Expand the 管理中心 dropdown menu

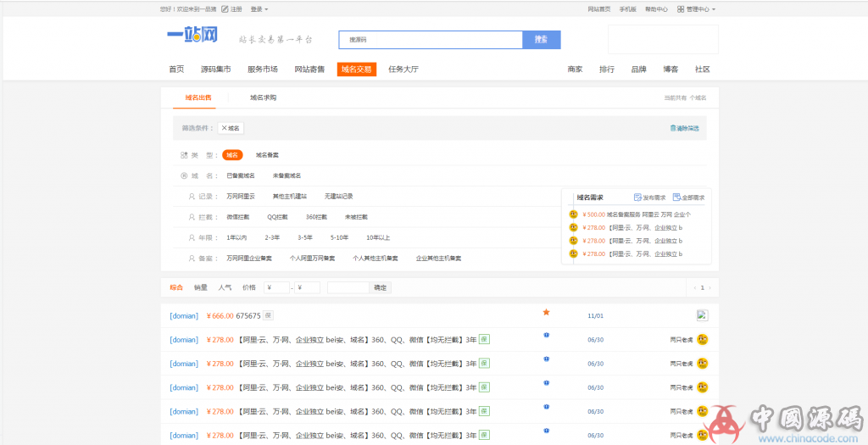click(700, 9)
